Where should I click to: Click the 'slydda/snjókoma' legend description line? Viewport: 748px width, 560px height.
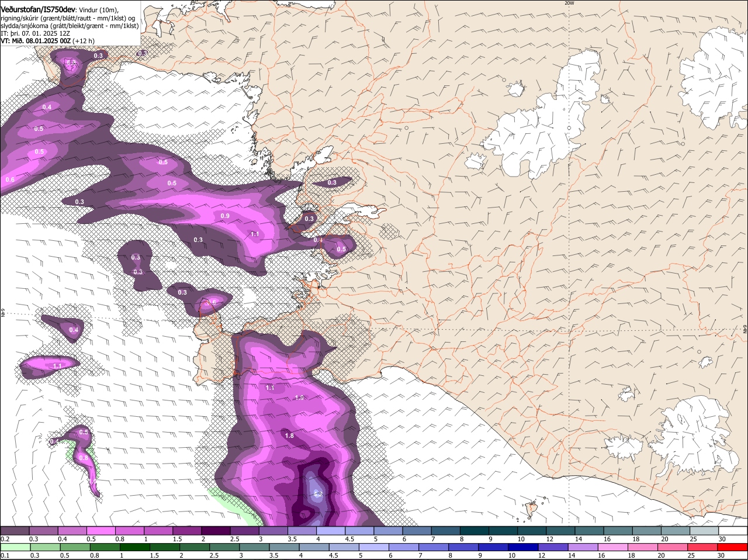[x=70, y=26]
